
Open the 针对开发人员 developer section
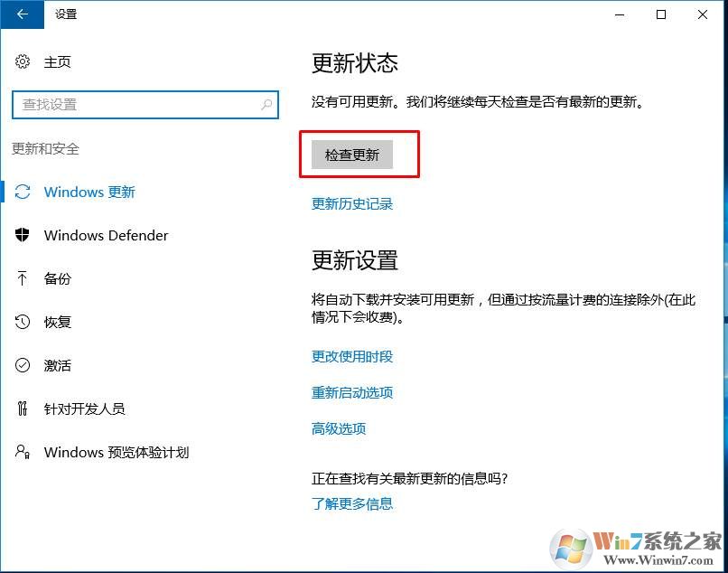[84, 409]
